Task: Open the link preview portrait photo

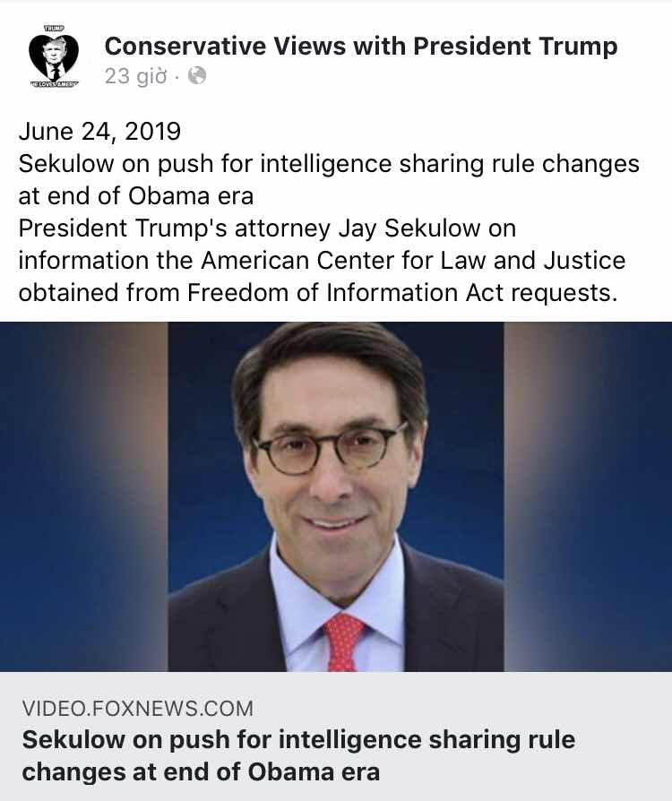Action: click(x=336, y=496)
